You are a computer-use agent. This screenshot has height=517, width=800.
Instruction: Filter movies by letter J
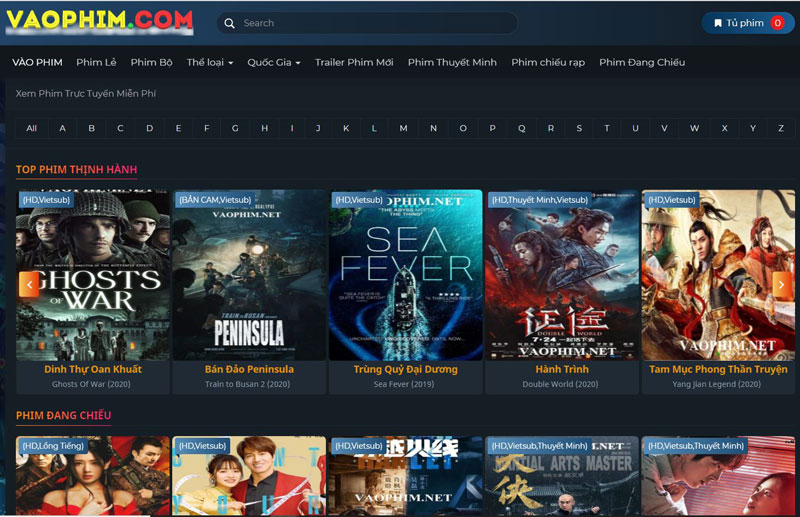coord(318,128)
